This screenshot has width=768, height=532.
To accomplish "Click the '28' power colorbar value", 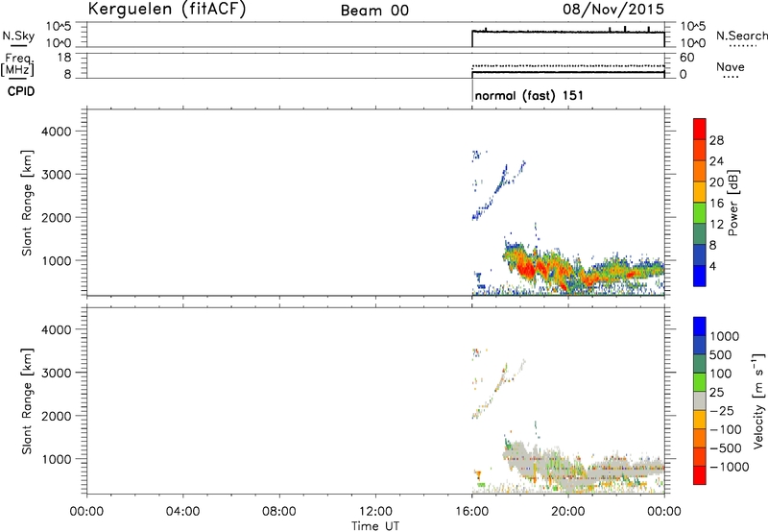I will pos(716,140).
